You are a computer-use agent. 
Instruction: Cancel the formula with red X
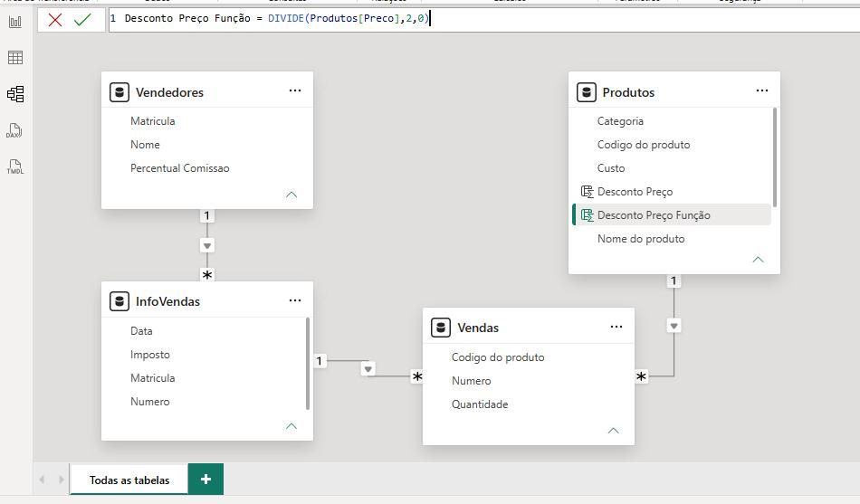pyautogui.click(x=55, y=20)
